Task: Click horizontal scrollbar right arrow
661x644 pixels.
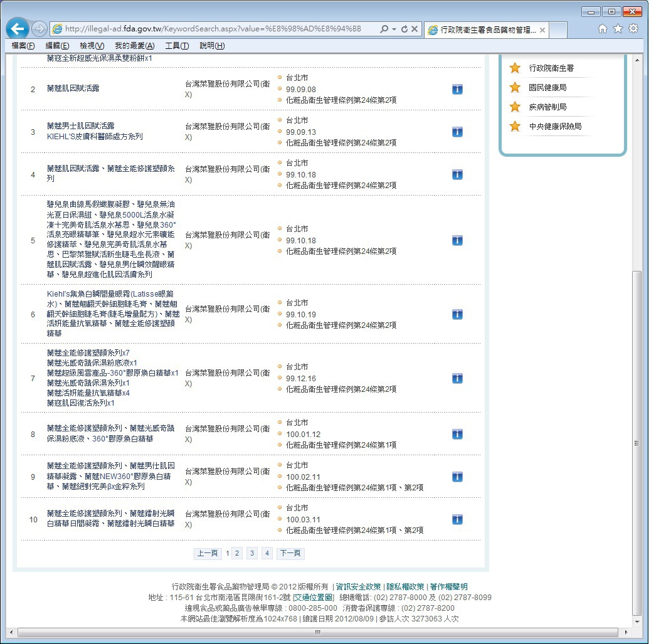Action: (626, 632)
